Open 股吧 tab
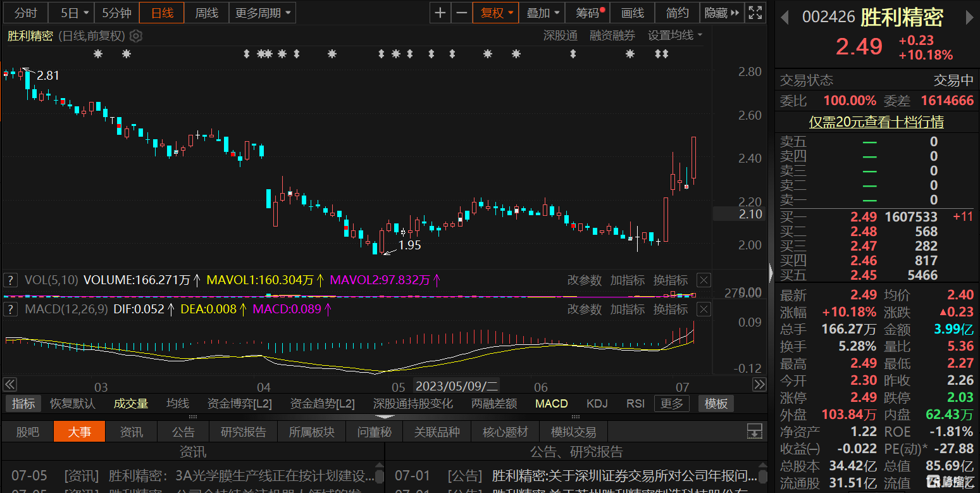 click(27, 432)
